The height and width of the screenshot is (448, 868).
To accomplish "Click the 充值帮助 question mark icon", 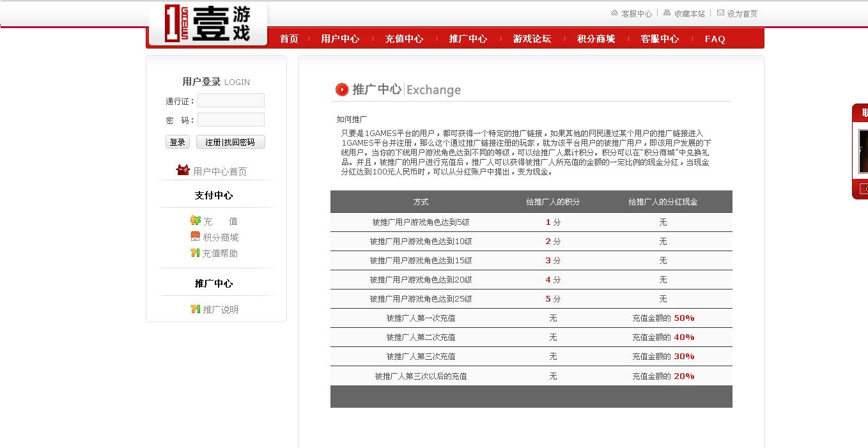I will [195, 253].
